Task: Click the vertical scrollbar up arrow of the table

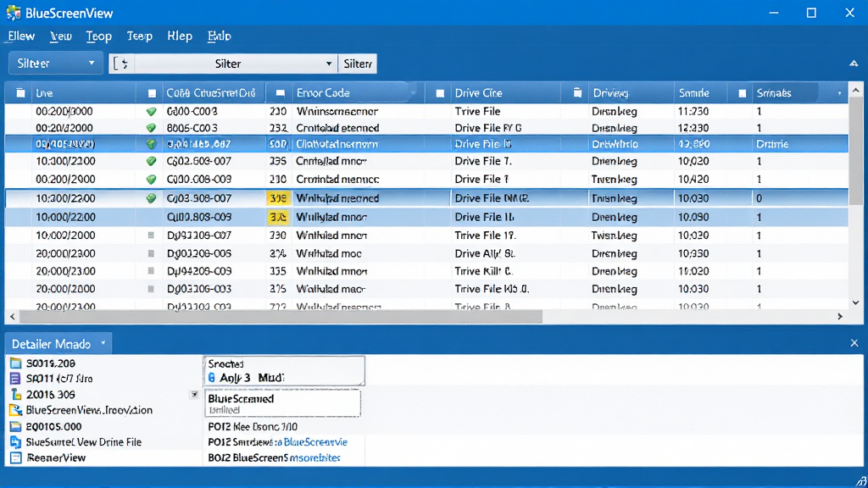Action: coord(856,90)
